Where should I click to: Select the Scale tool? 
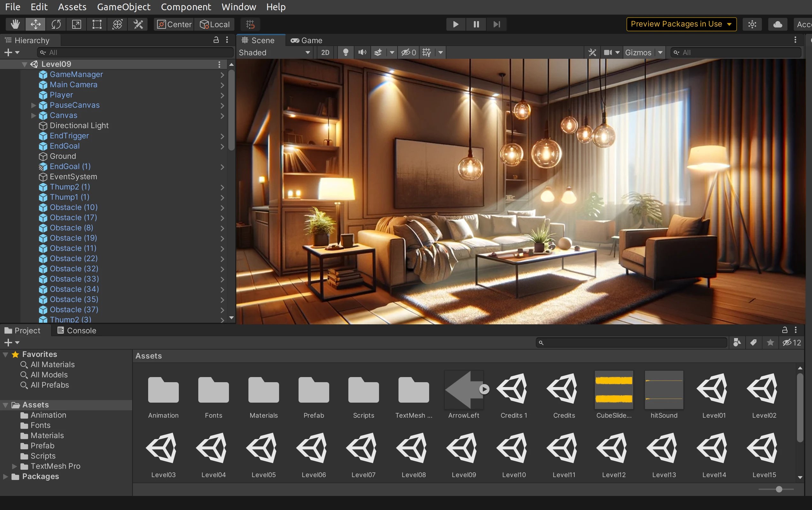pyautogui.click(x=77, y=24)
